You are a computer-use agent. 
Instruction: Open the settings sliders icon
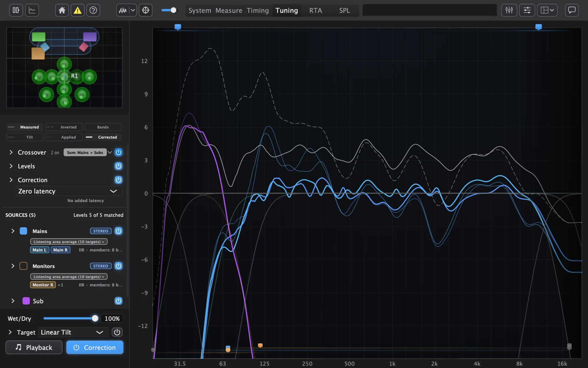pyautogui.click(x=527, y=10)
